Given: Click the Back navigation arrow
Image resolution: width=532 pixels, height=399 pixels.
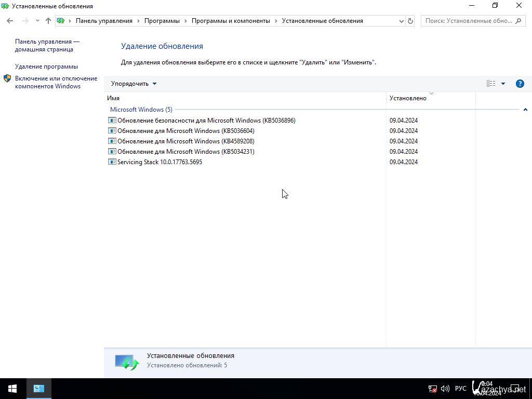Looking at the screenshot, I should point(10,21).
